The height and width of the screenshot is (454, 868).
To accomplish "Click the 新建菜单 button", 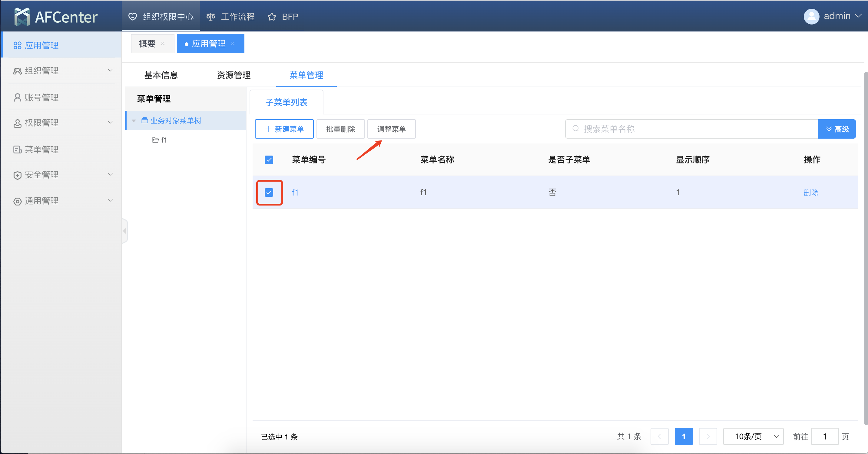I will tap(284, 129).
